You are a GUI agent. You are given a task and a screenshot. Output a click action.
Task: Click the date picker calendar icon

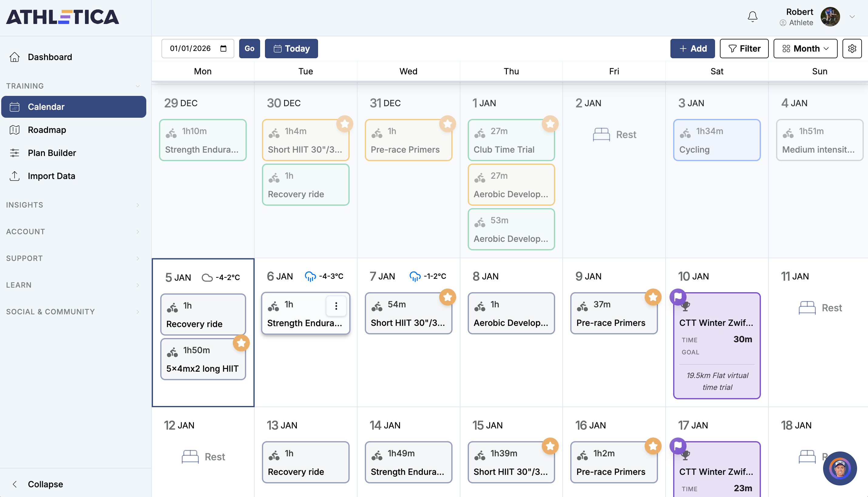[223, 49]
